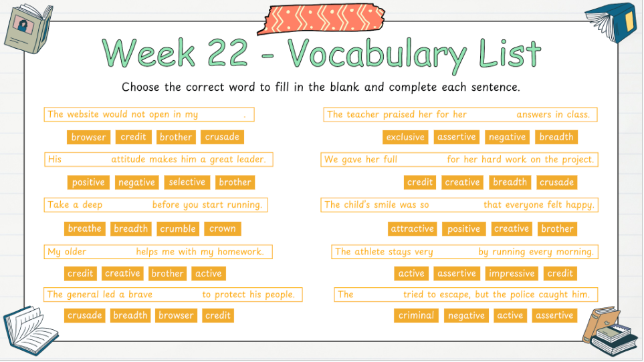Pick the 'breathe' answer option
This screenshot has width=644, height=362.
[85, 228]
